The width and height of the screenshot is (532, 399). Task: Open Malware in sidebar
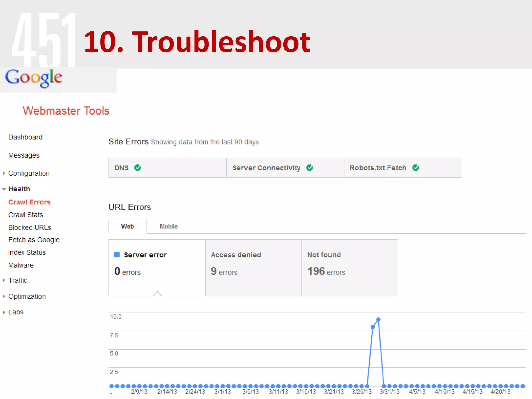click(21, 265)
